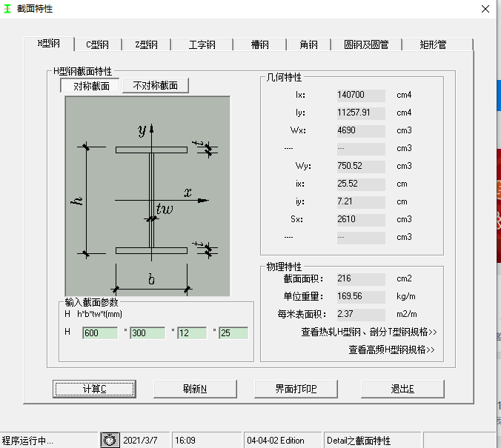Viewport: 501px width, 448px height.
Task: Click Detail之截面特性 status bar entry
Action: point(359,441)
